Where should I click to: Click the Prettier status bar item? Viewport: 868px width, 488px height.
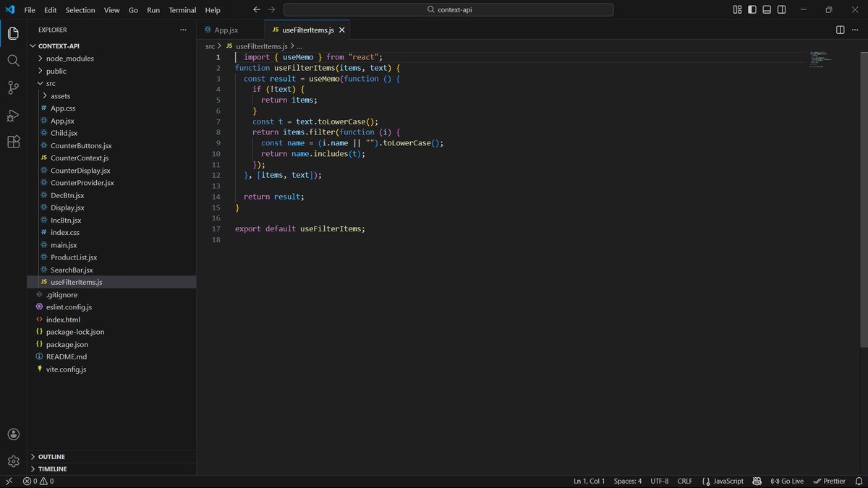[829, 481]
